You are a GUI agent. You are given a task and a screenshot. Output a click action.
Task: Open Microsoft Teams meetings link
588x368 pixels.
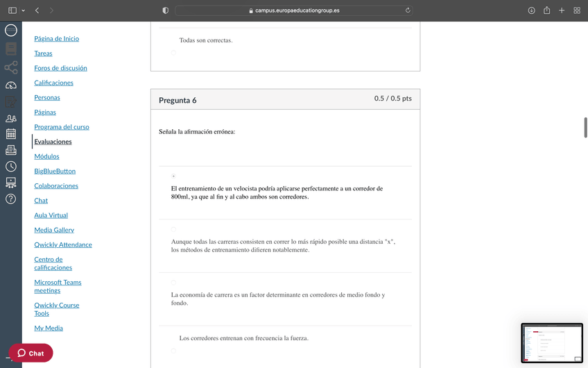(58, 287)
